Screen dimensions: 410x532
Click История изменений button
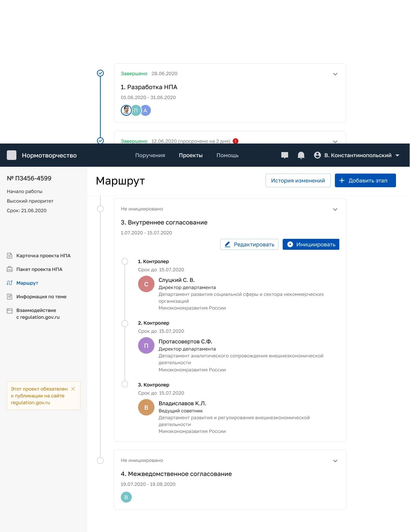[x=298, y=180]
